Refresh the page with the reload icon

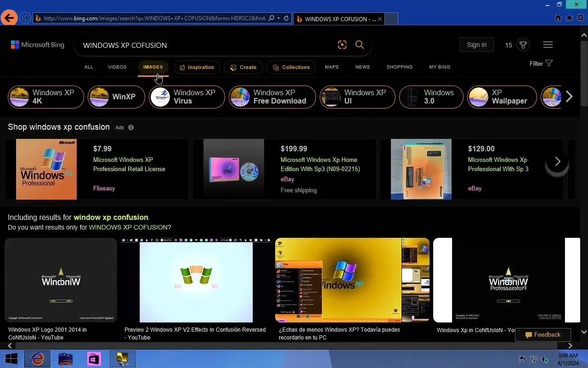pyautogui.click(x=286, y=18)
